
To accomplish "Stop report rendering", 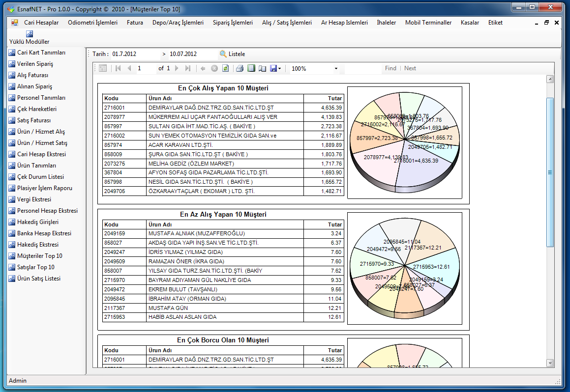I will click(214, 68).
